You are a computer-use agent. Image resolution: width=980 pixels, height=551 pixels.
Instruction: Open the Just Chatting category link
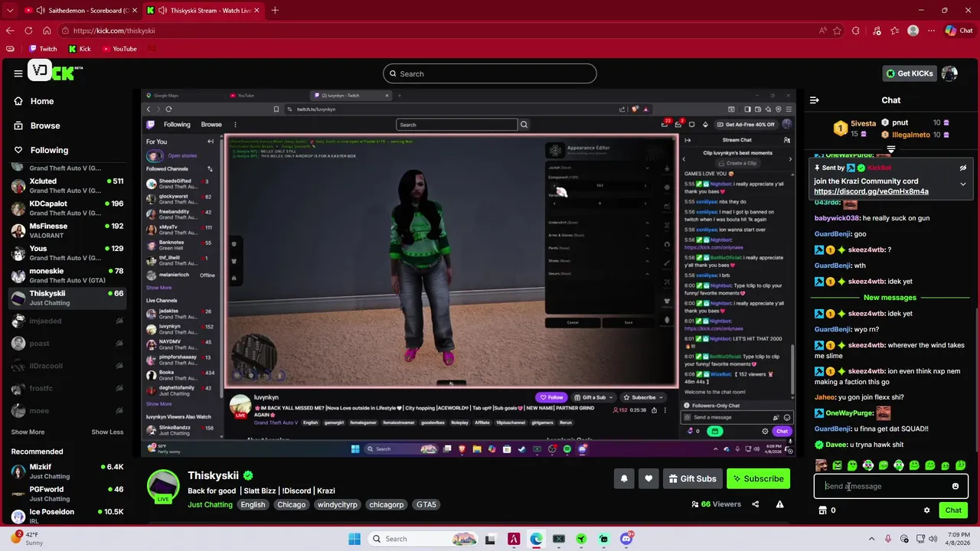coord(210,505)
